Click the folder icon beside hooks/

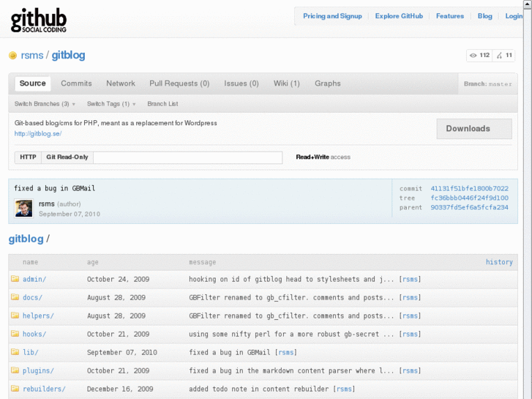point(15,334)
